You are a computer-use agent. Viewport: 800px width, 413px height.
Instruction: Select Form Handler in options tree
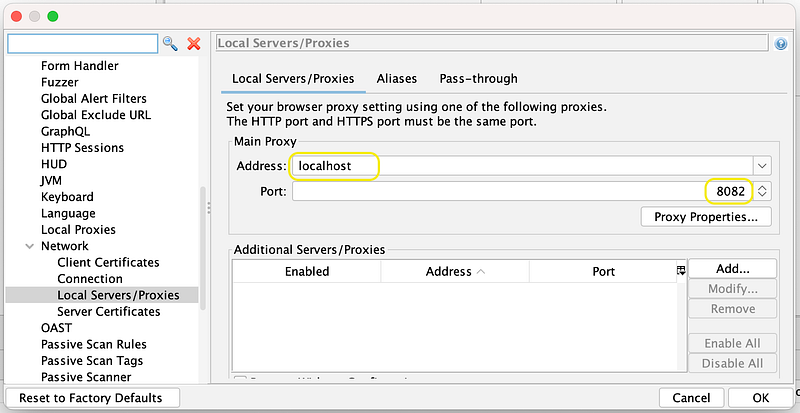point(80,66)
